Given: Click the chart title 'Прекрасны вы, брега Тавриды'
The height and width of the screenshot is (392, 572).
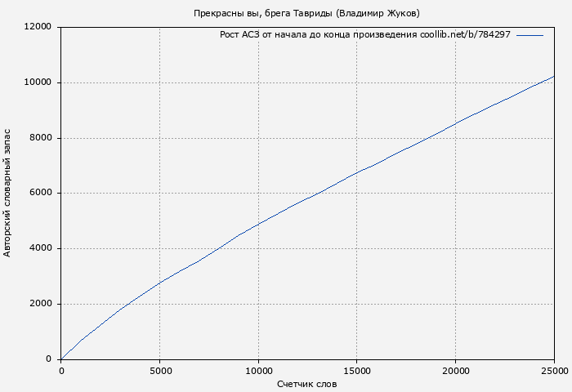Looking at the screenshot, I should tap(306, 13).
